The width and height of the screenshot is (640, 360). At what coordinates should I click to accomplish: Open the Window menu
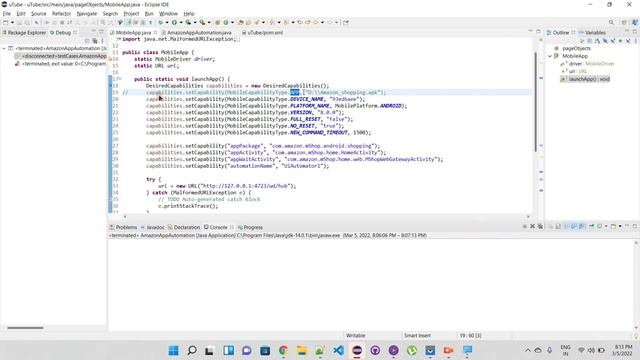click(168, 13)
